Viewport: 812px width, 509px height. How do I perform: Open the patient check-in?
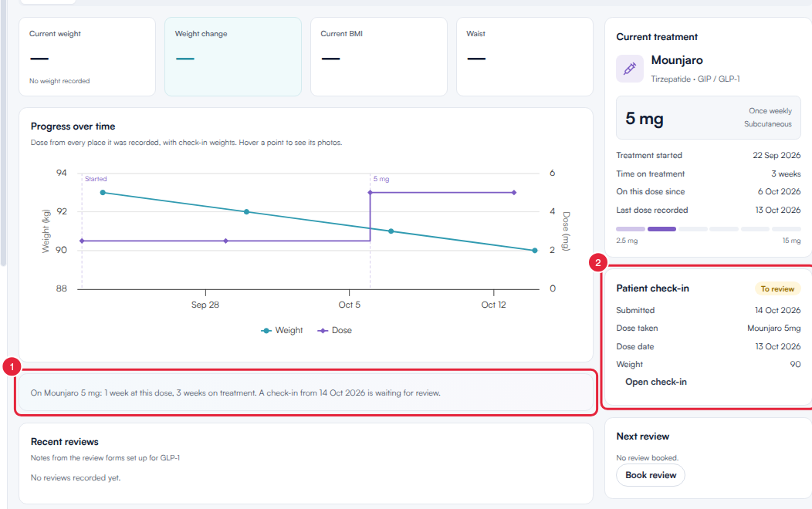coord(655,382)
